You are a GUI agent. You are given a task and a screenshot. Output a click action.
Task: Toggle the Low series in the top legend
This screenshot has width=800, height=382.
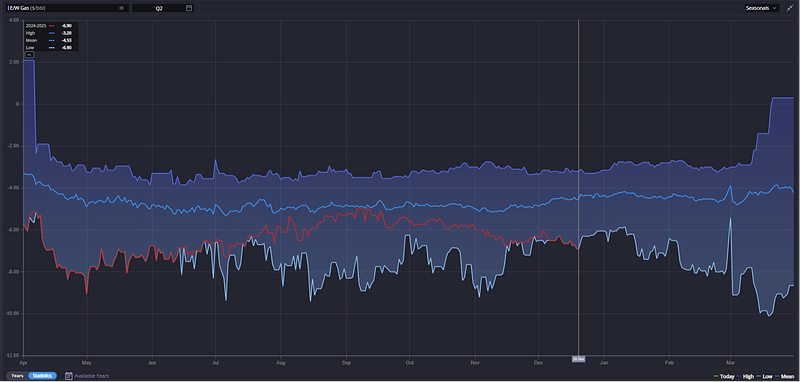[29, 47]
